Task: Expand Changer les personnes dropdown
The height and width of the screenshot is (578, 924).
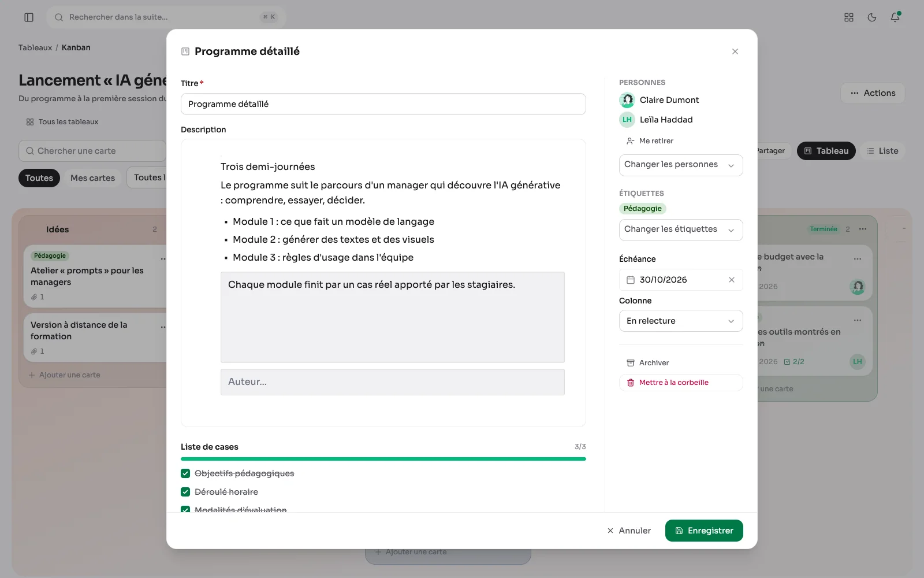Action: 681,165
